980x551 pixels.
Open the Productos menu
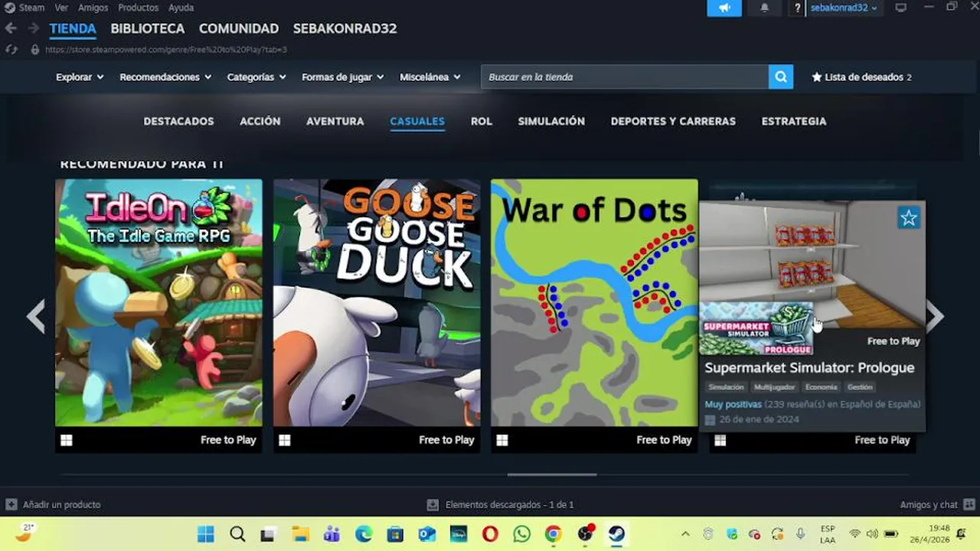[x=139, y=8]
